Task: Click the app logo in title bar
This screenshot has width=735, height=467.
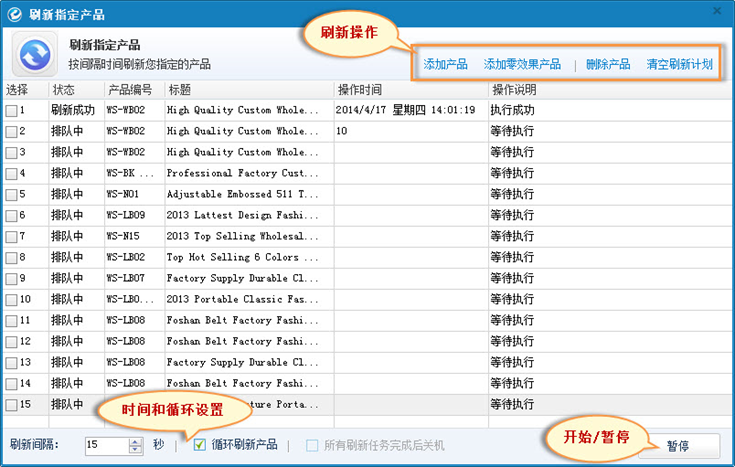Action: [15, 12]
